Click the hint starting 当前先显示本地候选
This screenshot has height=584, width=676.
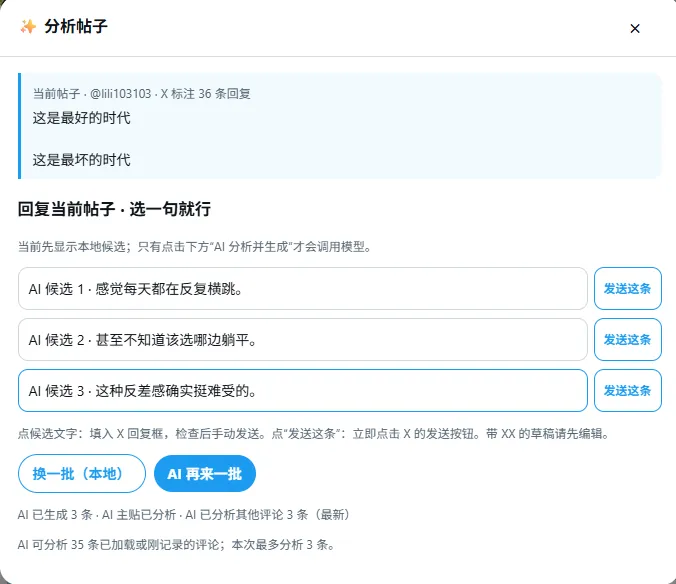point(194,247)
